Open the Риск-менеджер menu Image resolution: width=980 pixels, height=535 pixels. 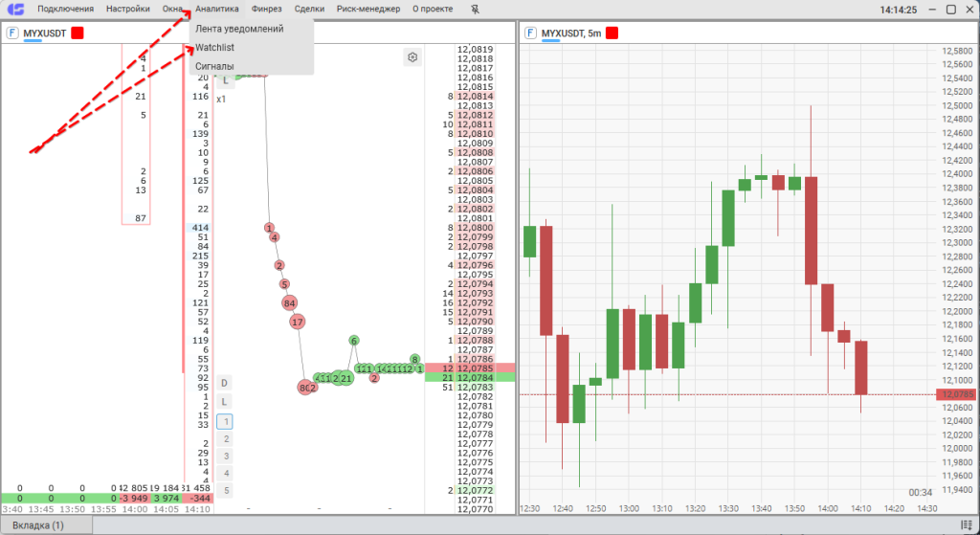coord(368,9)
